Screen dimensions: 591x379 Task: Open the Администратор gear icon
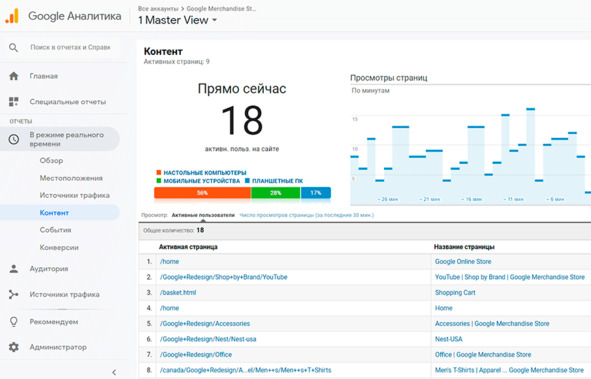pos(14,347)
